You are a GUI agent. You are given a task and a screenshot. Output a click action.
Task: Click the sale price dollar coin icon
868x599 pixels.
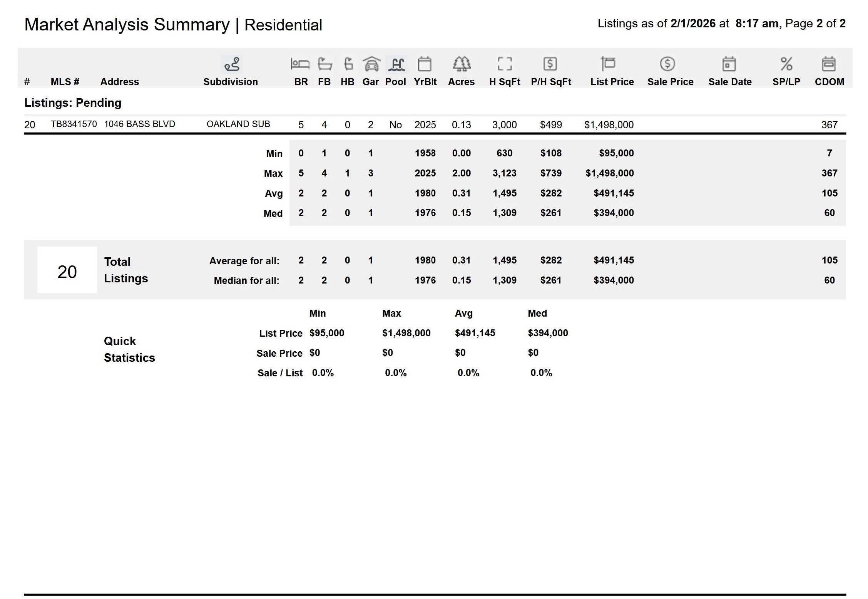(667, 64)
